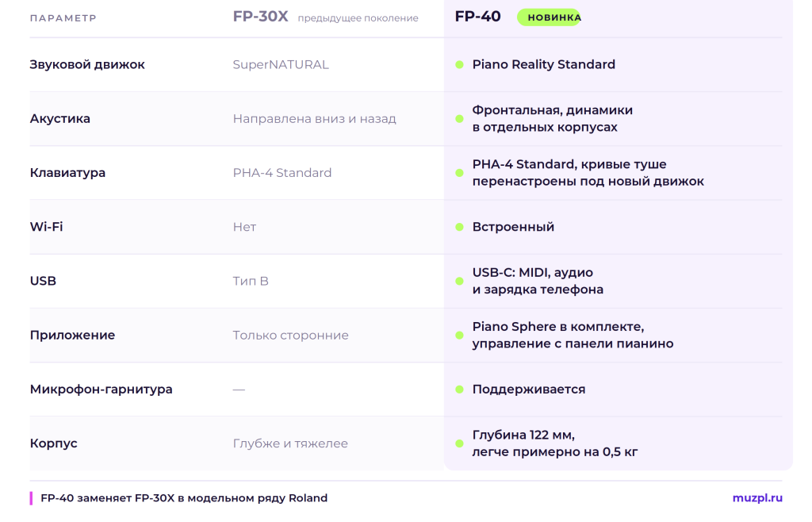Click the green dot beside Фронтальная, динамики

pyautogui.click(x=459, y=118)
